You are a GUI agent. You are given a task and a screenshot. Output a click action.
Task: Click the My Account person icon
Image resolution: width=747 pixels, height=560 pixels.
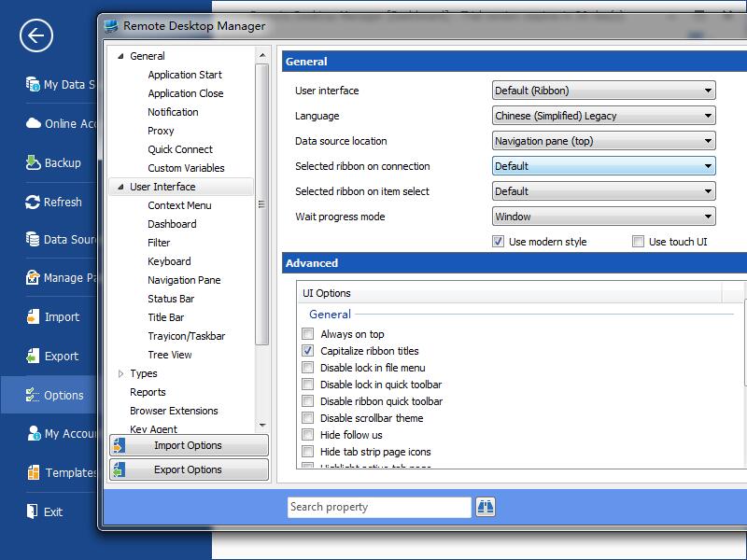(x=34, y=433)
